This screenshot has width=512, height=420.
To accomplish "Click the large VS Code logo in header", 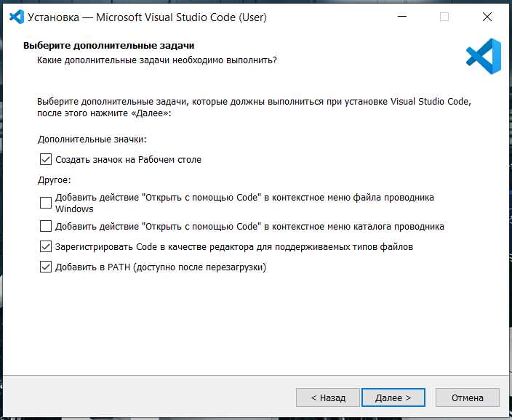I will tap(484, 56).
